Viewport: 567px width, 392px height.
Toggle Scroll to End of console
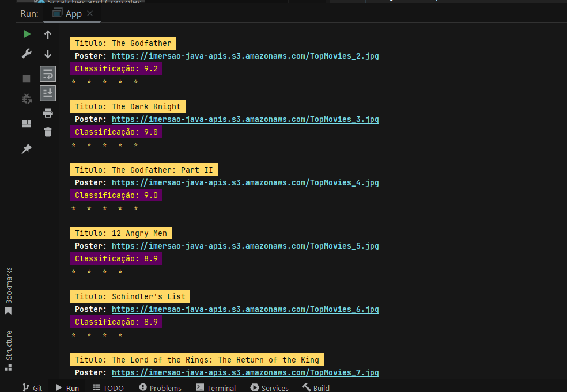(x=48, y=93)
